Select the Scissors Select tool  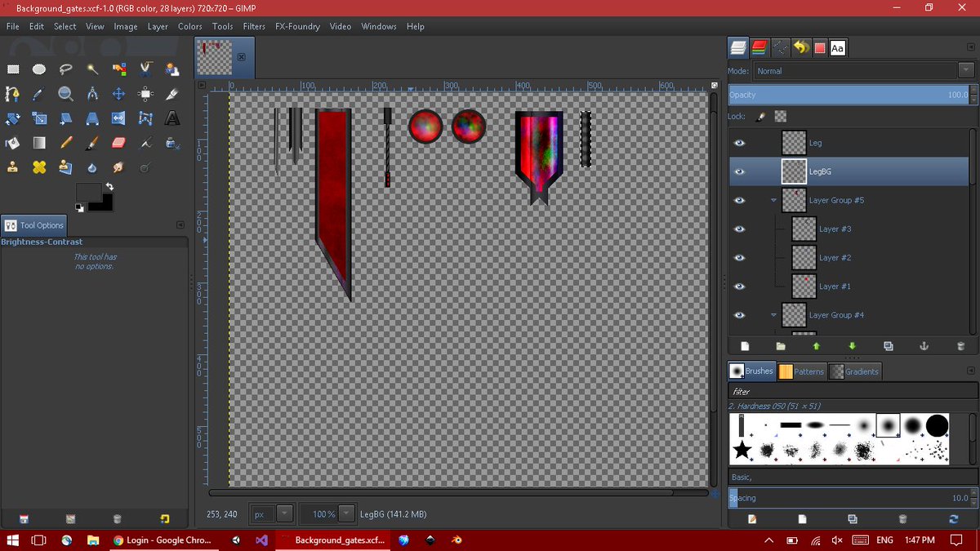pos(146,69)
